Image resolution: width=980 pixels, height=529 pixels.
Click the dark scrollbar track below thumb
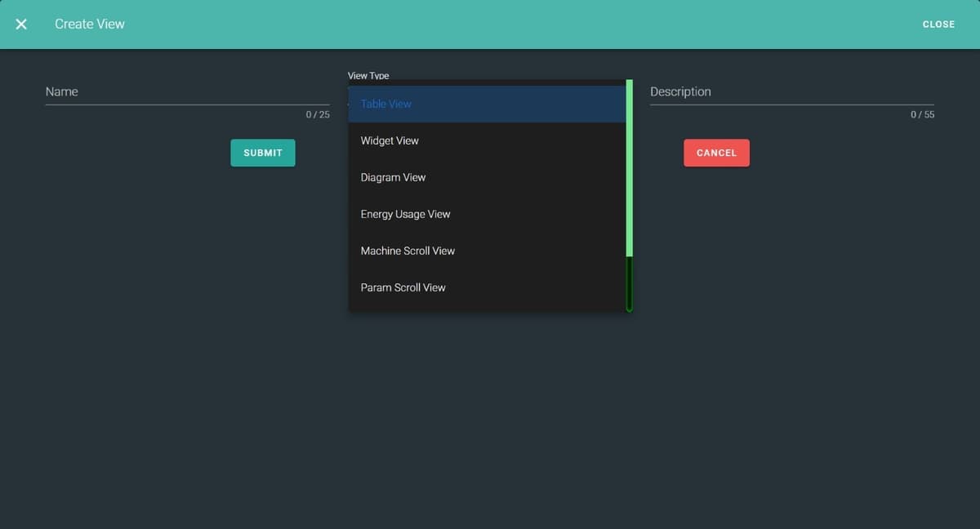(x=630, y=283)
